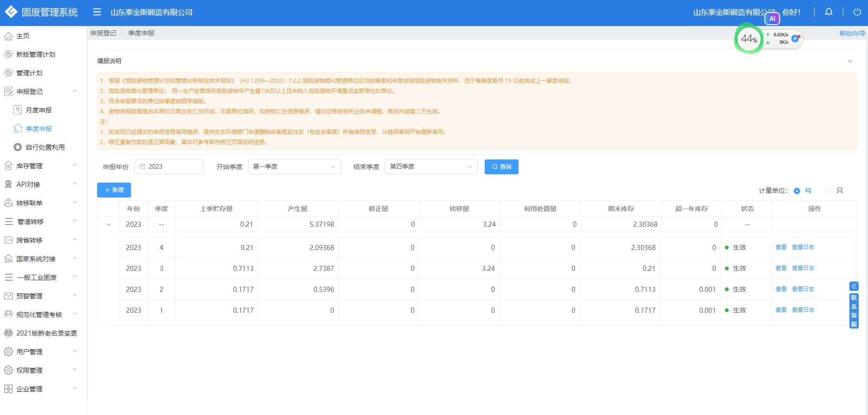Click the home icon beside 主页
Screen dimensions: 868x415
point(8,36)
